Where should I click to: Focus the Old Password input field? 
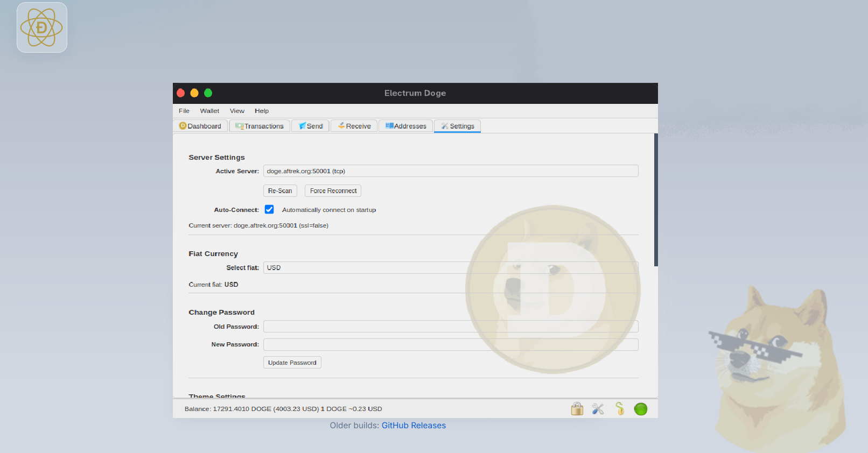[450, 327]
